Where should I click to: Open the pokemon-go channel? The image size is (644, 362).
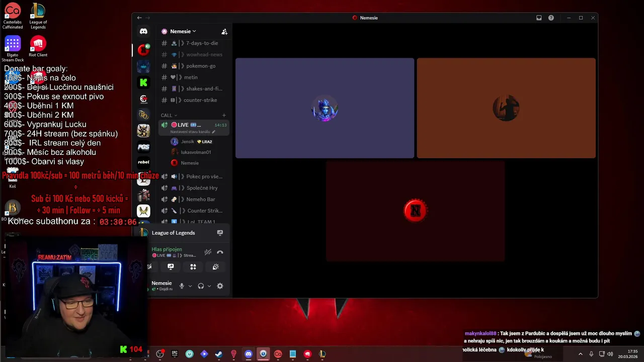pyautogui.click(x=194, y=66)
